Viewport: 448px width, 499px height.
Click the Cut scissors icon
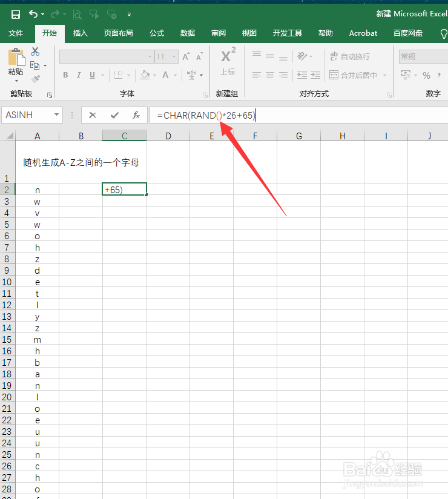pyautogui.click(x=35, y=51)
